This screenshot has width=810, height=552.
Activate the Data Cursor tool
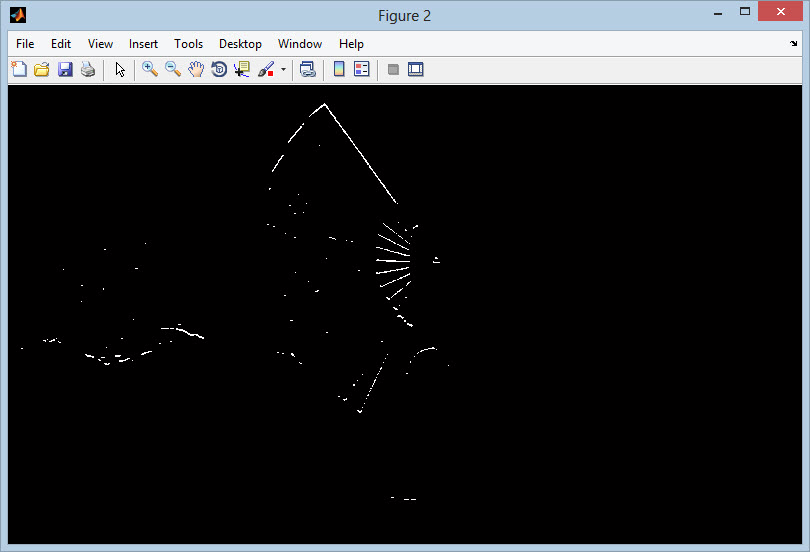242,69
